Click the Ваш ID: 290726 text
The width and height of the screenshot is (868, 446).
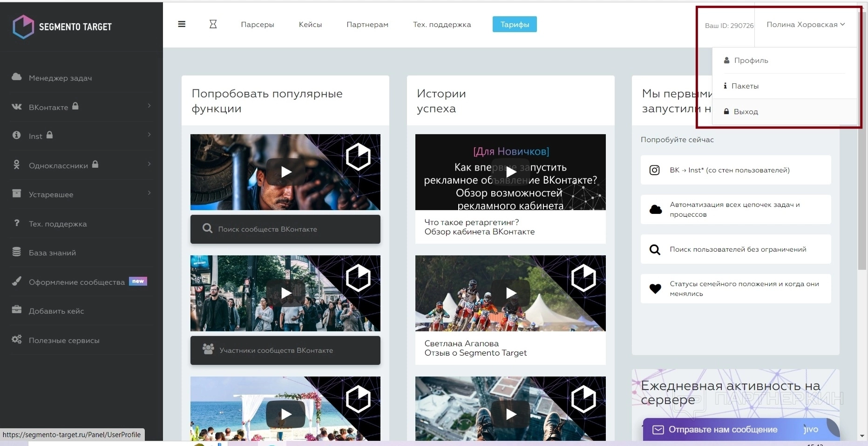729,26
